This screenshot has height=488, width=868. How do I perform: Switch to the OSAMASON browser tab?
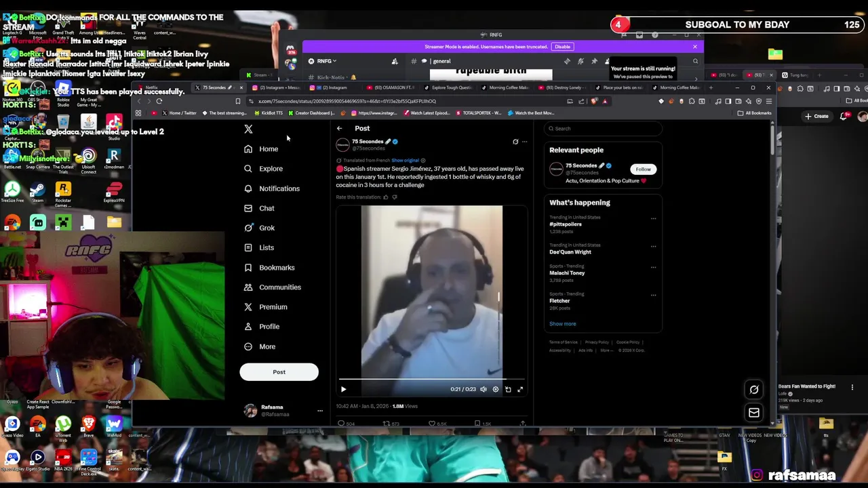click(x=390, y=87)
